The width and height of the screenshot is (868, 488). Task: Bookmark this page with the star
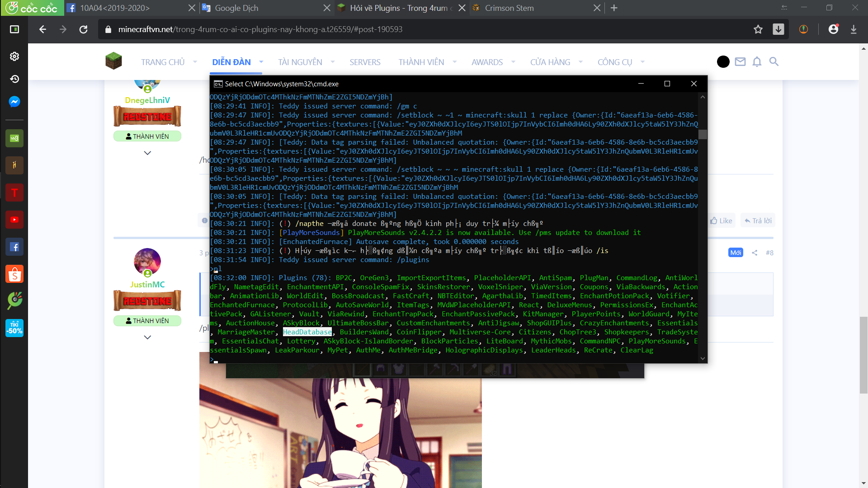[x=758, y=29]
